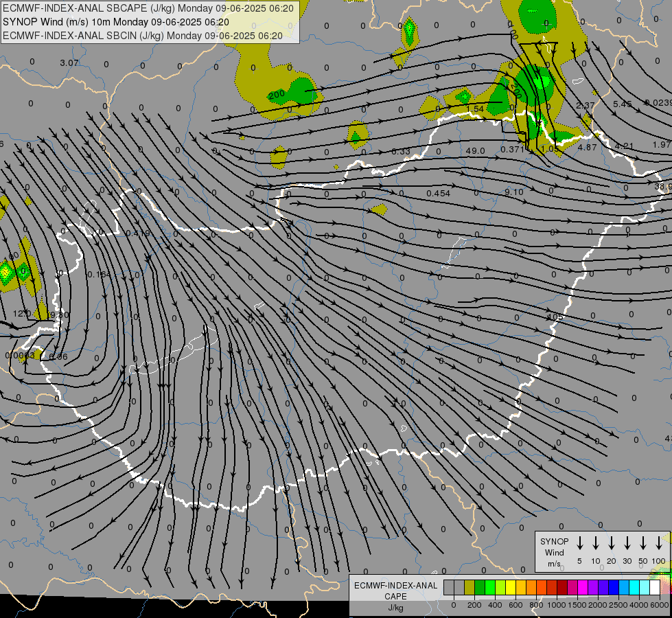The width and height of the screenshot is (672, 618).
Task: Click the 6.33 value on the map
Action: click(x=401, y=151)
